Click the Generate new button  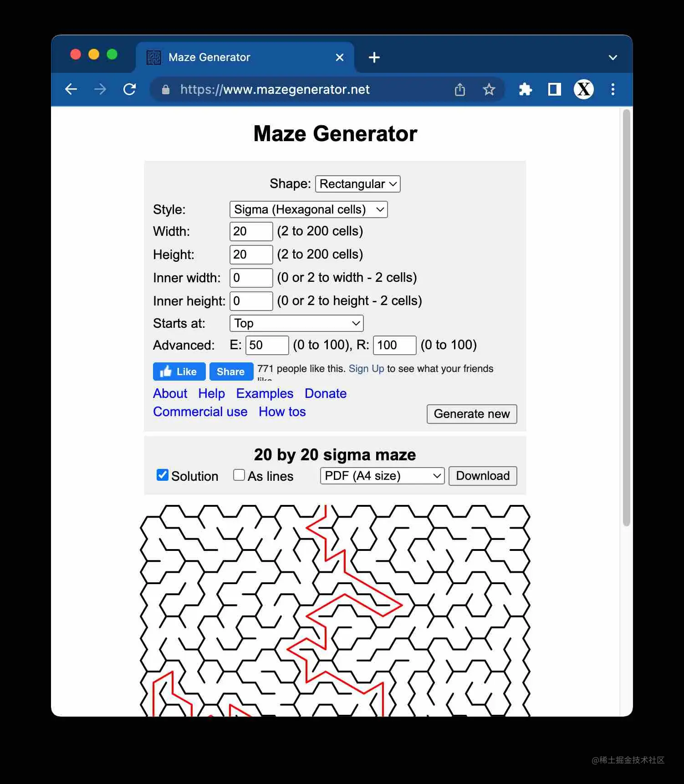pos(472,414)
